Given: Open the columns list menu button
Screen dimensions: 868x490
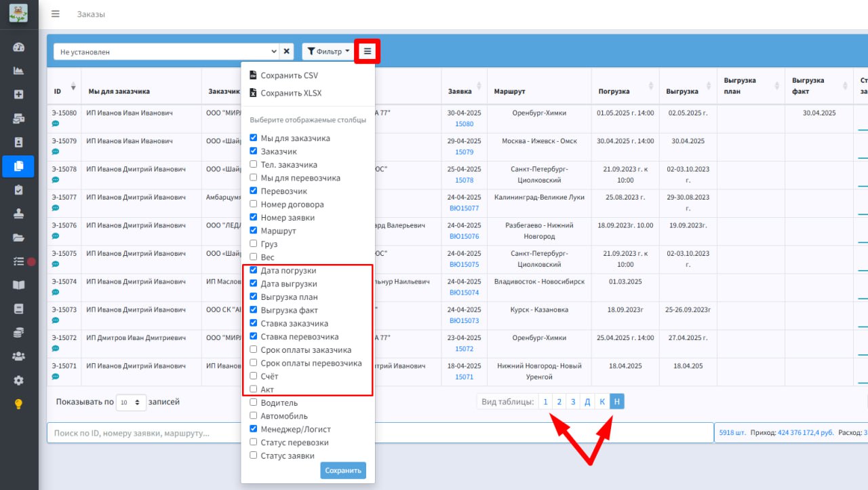Looking at the screenshot, I should pos(368,51).
